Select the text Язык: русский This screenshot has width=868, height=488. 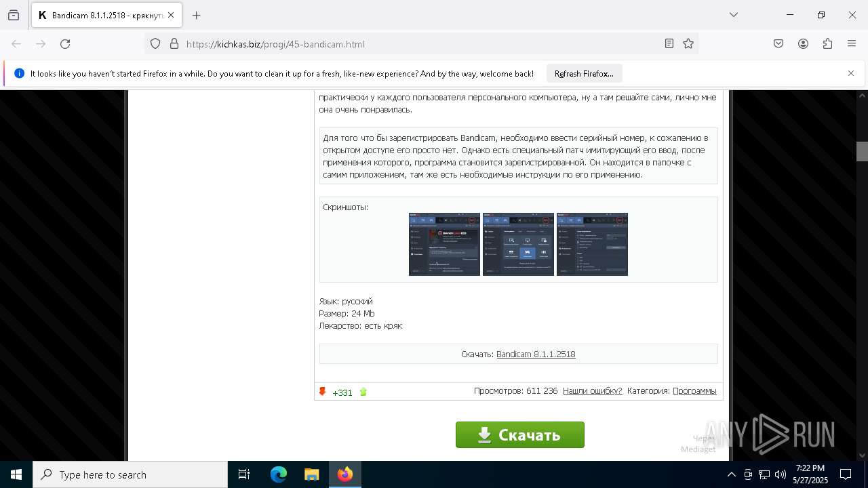point(346,301)
